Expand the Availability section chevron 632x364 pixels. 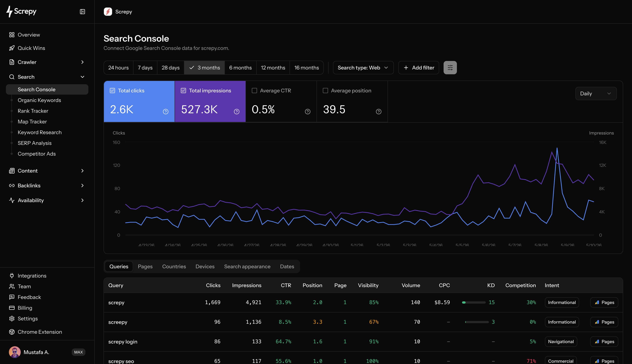pyautogui.click(x=82, y=200)
